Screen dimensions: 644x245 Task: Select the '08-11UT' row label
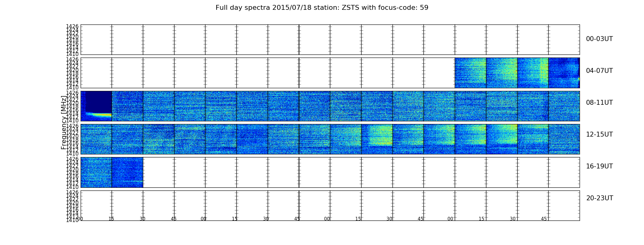[599, 103]
